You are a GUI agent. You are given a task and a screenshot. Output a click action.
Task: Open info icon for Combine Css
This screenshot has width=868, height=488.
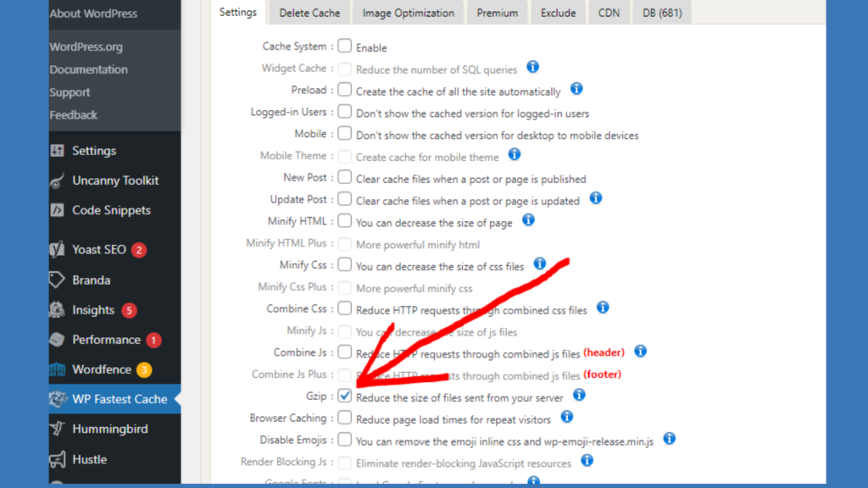coord(603,307)
